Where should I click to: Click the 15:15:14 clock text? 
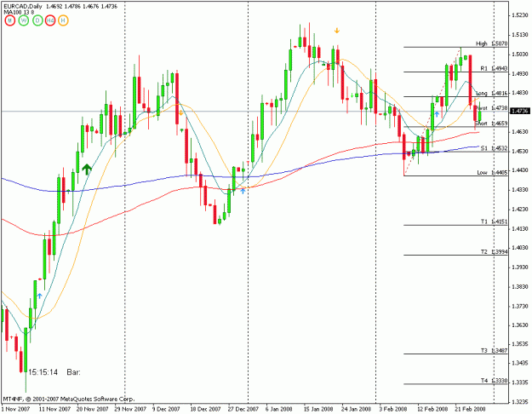43,372
